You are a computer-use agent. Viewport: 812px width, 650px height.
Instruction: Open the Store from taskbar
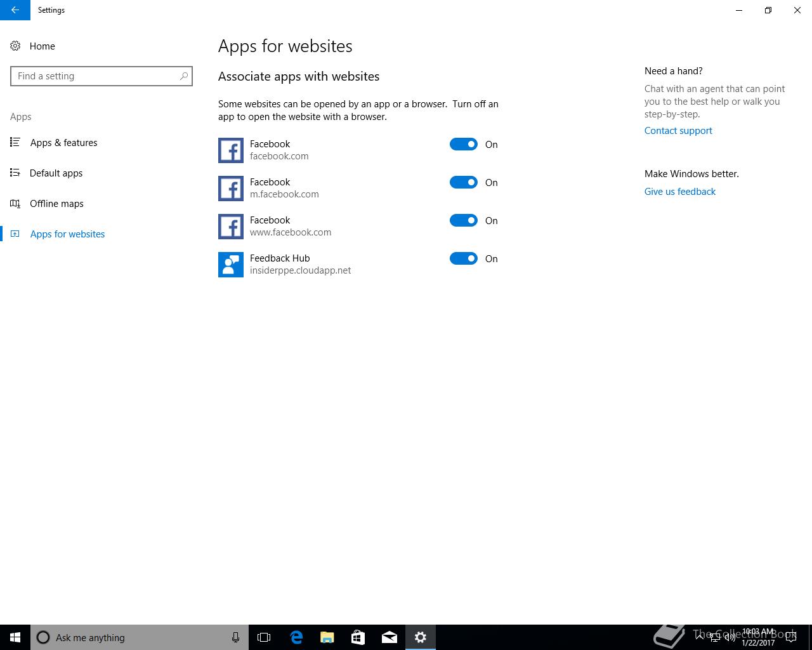[358, 637]
